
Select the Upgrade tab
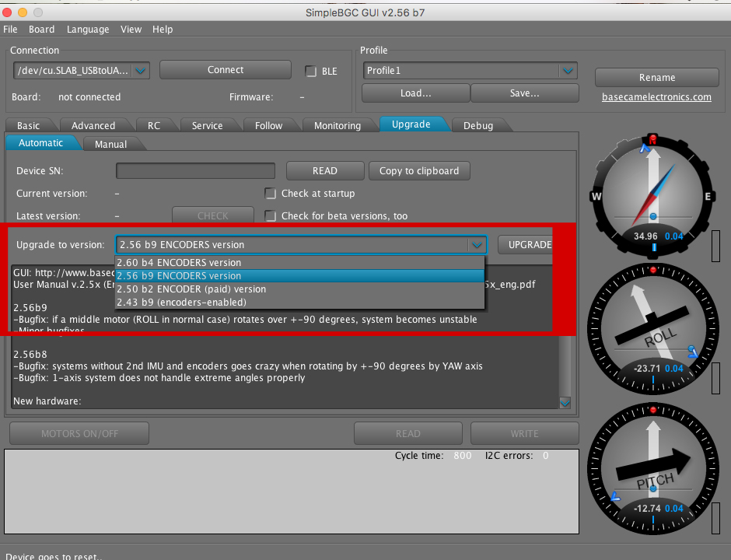point(411,124)
